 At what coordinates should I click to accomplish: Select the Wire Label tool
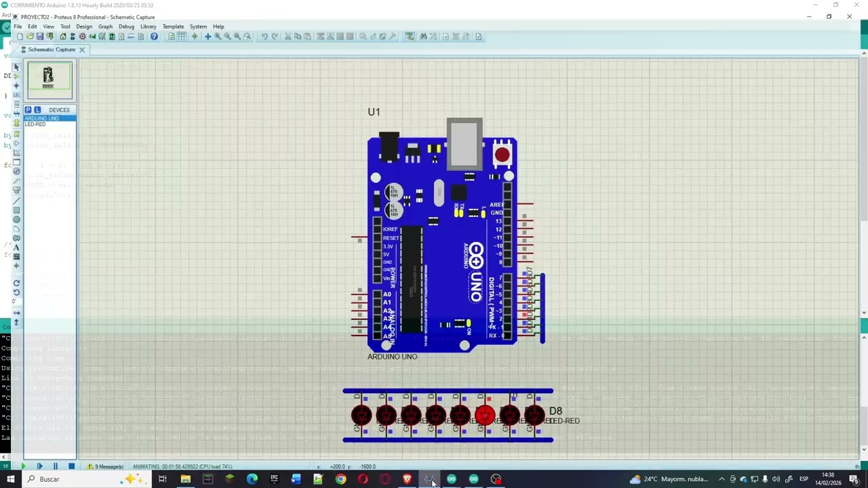click(16, 95)
